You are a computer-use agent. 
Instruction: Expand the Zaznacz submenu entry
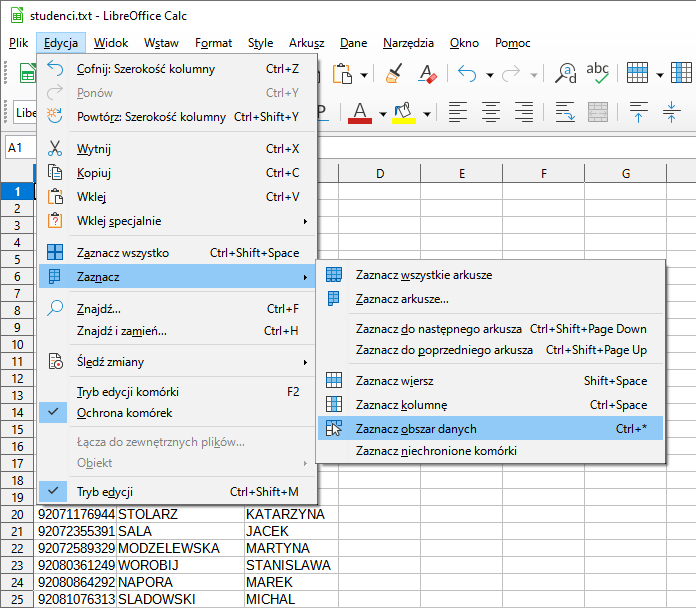click(178, 277)
